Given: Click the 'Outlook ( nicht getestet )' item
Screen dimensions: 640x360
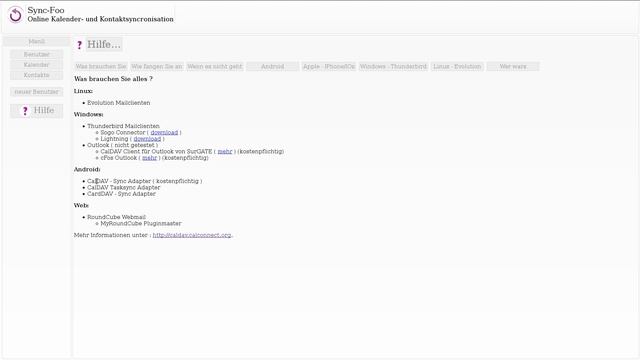Looking at the screenshot, I should (x=122, y=145).
